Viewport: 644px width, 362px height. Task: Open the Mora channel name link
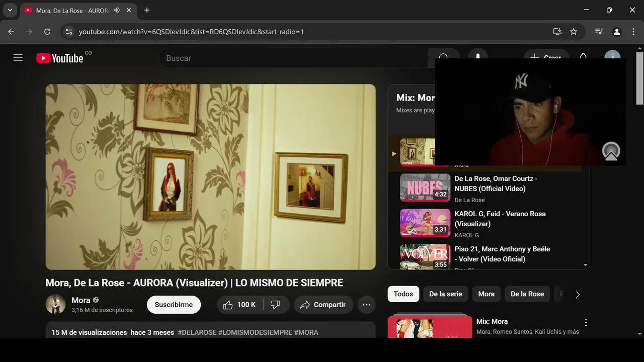[x=80, y=300]
